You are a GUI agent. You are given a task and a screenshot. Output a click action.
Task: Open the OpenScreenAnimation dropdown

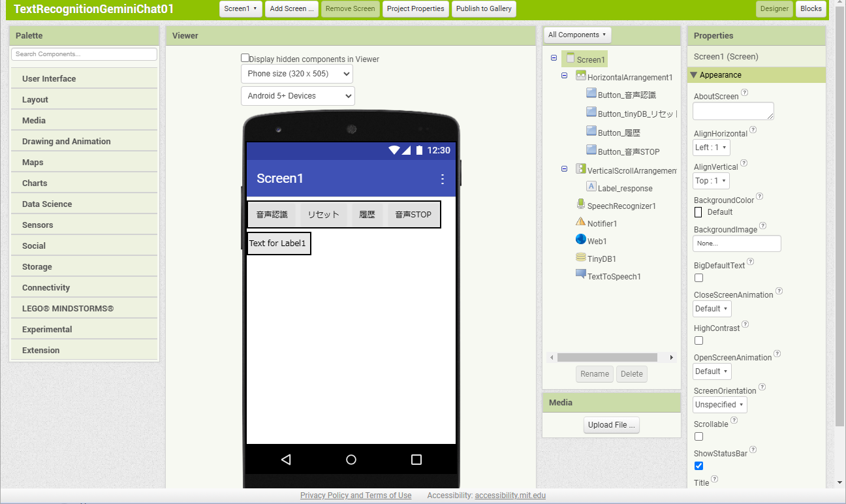(x=712, y=371)
